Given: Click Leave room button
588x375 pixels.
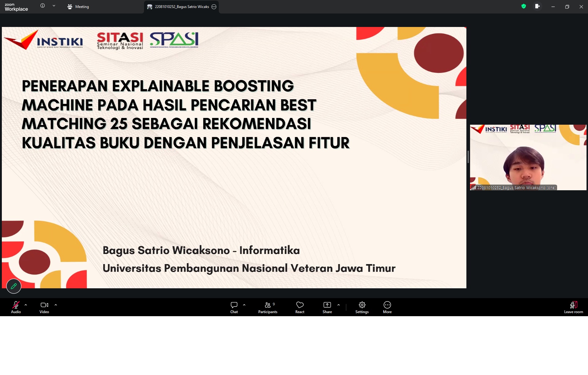Looking at the screenshot, I should point(574,307).
